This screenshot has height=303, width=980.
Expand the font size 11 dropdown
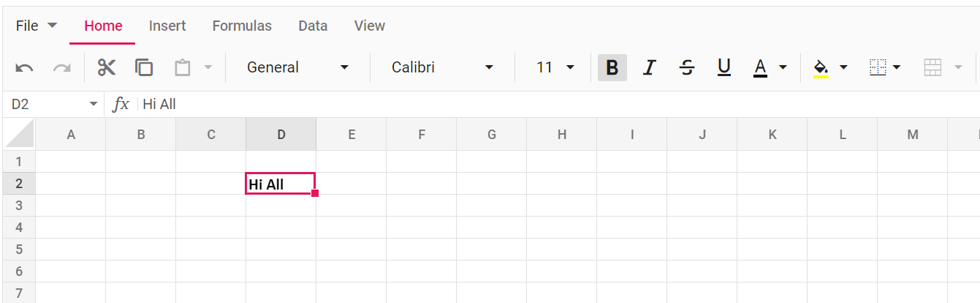(x=556, y=67)
